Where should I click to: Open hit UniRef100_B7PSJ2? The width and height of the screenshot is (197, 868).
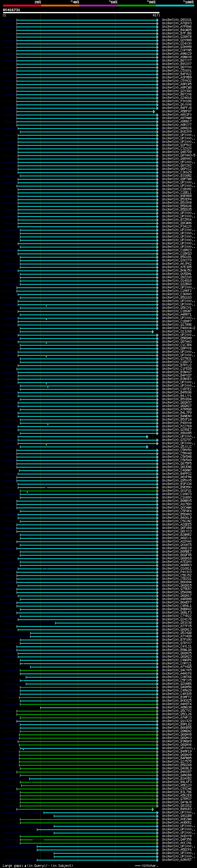click(x=176, y=365)
